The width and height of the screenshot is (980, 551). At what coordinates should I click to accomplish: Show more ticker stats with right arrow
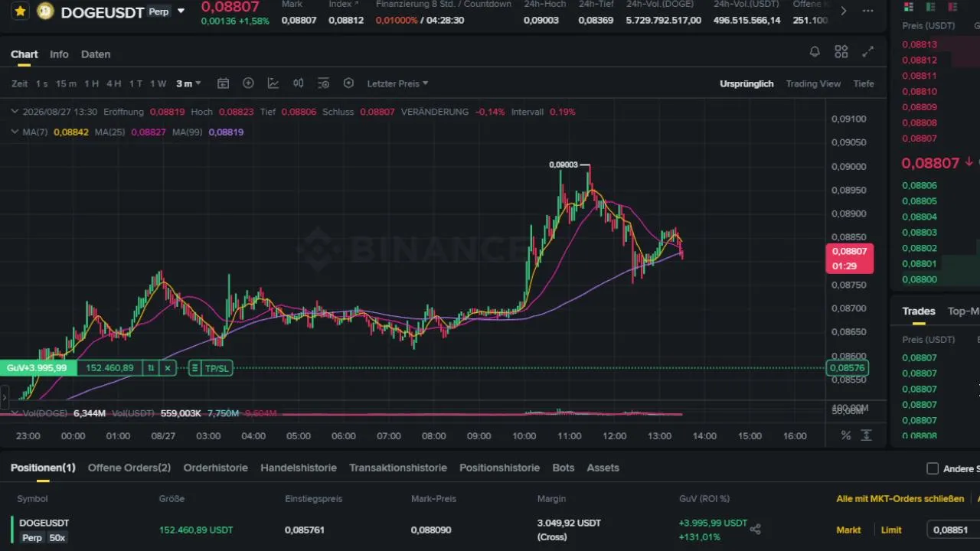click(x=844, y=11)
